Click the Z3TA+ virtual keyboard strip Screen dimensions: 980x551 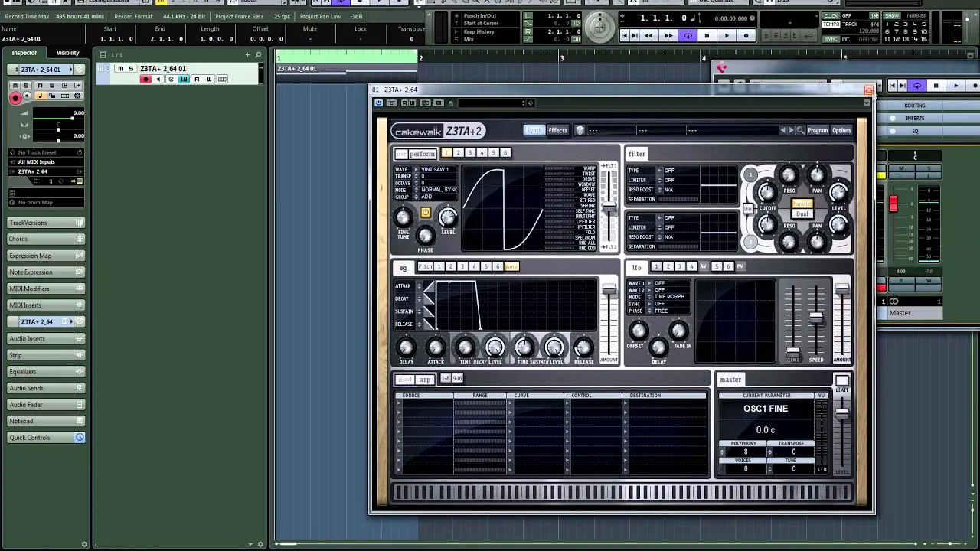coord(621,493)
